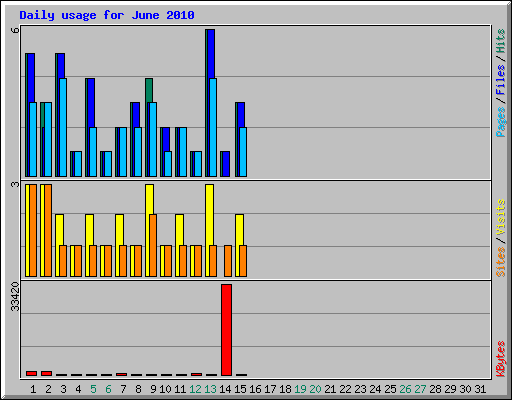Click the blue "Files" legend label
This screenshot has width=512, height=400.
click(500, 79)
